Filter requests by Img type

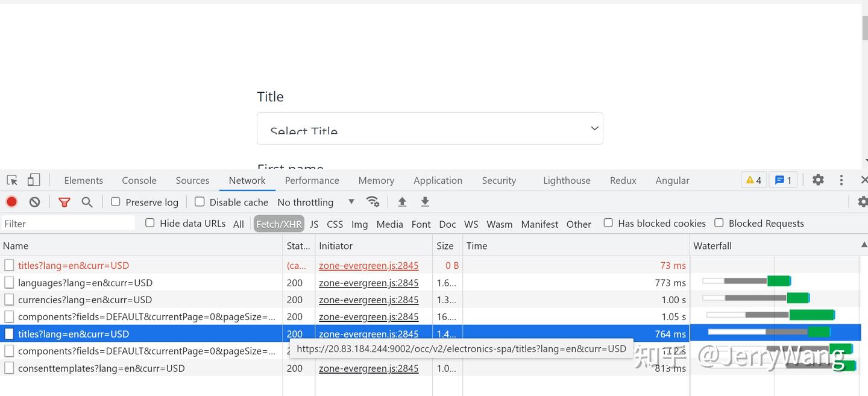click(359, 224)
